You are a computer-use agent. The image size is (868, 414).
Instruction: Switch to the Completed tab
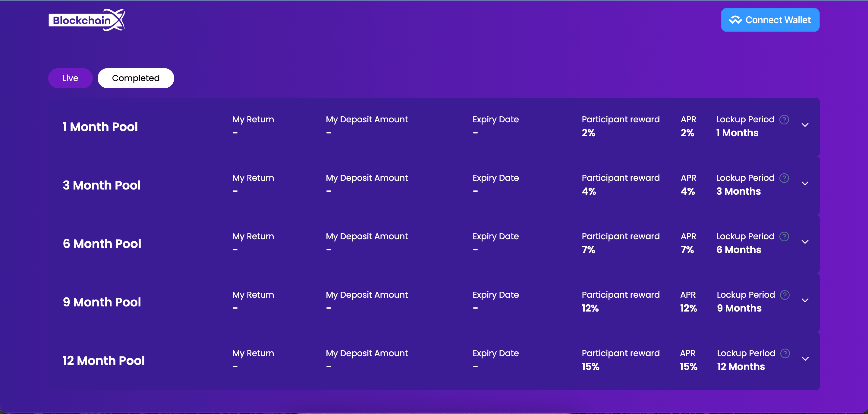click(135, 78)
